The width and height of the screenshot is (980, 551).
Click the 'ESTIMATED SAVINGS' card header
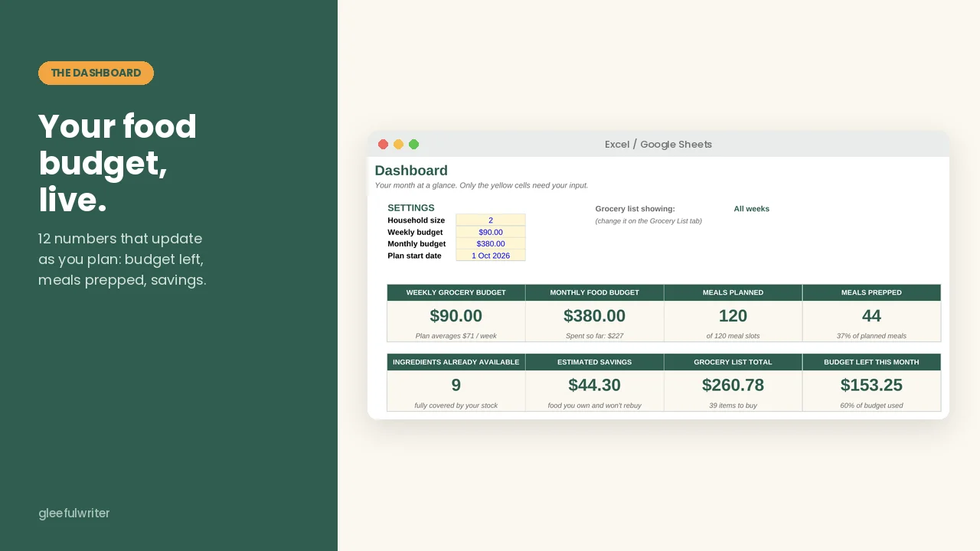(595, 362)
